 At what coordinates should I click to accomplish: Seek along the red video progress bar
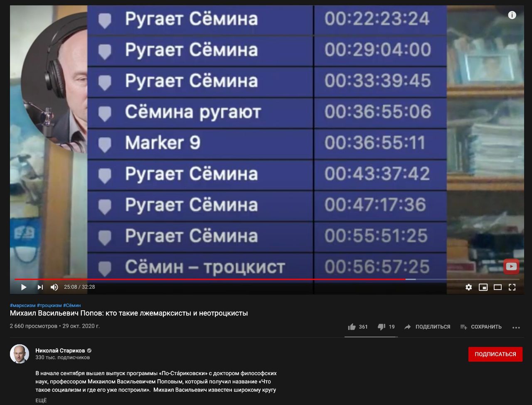pyautogui.click(x=210, y=279)
